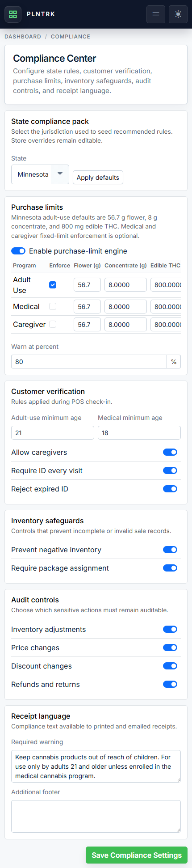This screenshot has width=192, height=868.
Task: Click the PLNTRK green logo icon
Action: point(13,14)
